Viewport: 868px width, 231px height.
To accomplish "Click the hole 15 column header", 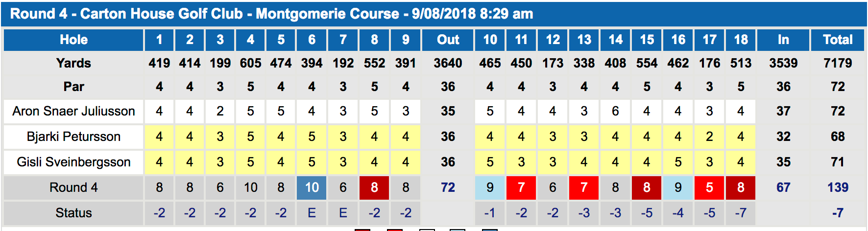I will tap(647, 40).
